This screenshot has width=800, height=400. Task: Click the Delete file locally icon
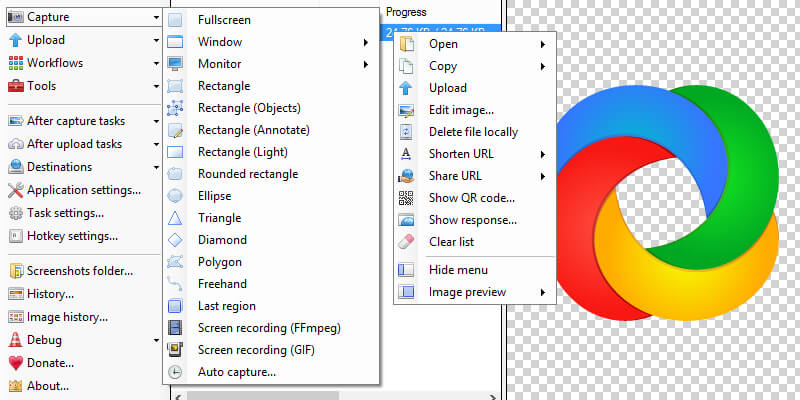point(406,132)
